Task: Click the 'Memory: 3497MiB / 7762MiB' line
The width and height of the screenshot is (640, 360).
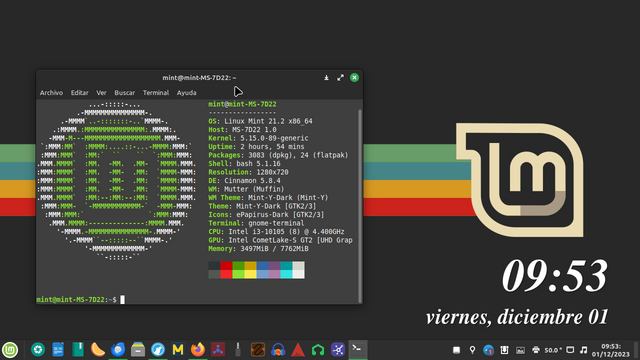Action: point(258,249)
